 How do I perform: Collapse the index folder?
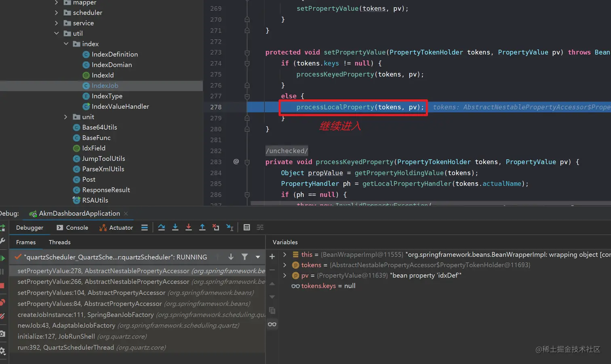pyautogui.click(x=66, y=44)
